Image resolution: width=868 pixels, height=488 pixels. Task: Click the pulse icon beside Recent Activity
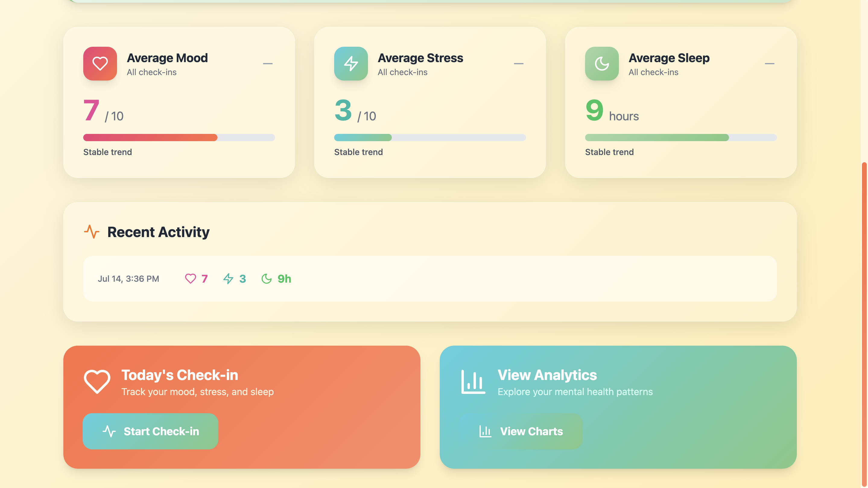click(x=91, y=232)
